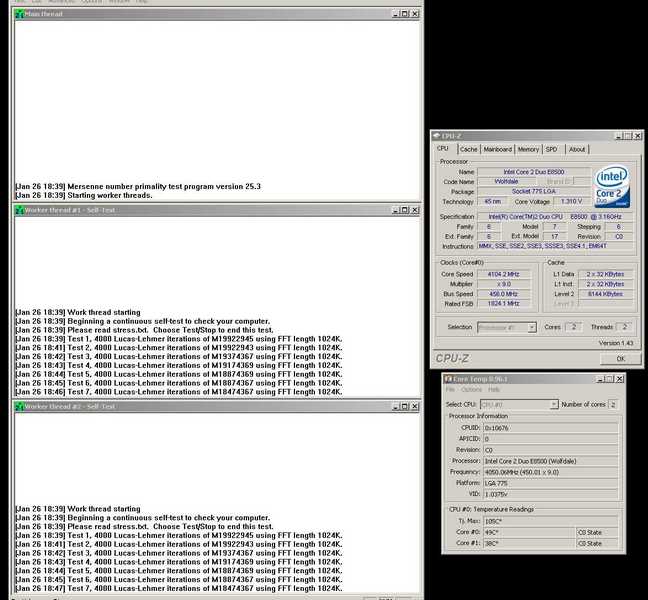Click the Instructions field listing MMX, SSE

click(556, 246)
